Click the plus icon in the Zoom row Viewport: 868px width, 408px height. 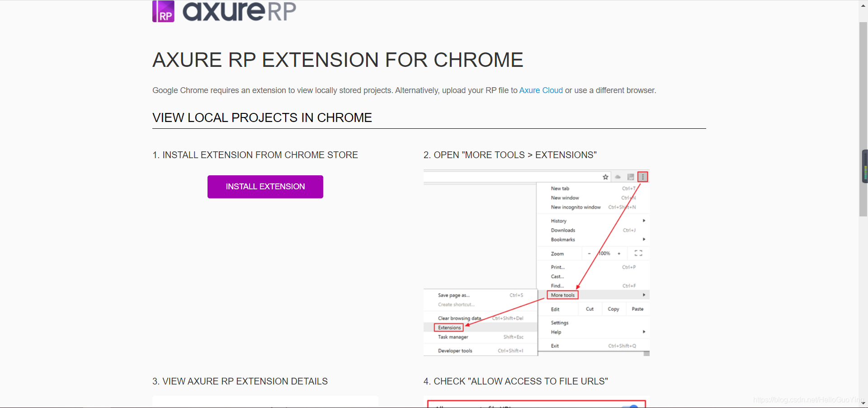point(618,253)
